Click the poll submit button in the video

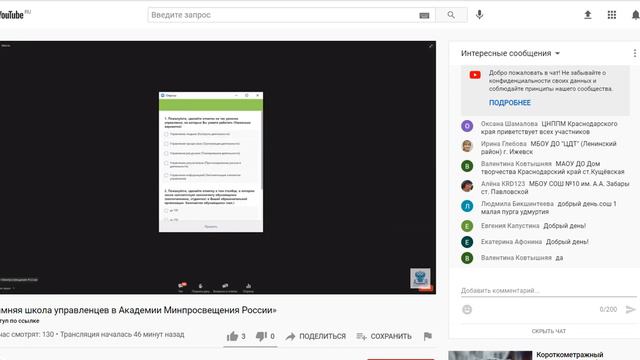(x=211, y=227)
